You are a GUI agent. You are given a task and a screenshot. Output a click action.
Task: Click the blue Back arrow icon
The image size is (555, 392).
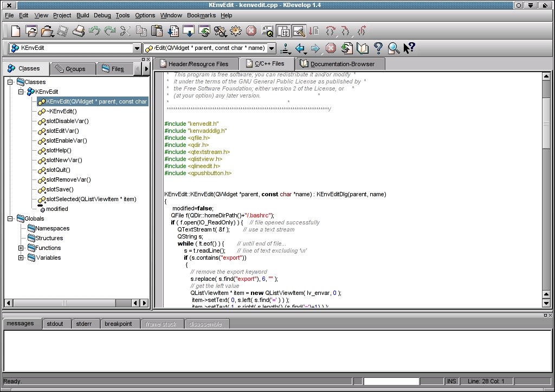pos(300,49)
